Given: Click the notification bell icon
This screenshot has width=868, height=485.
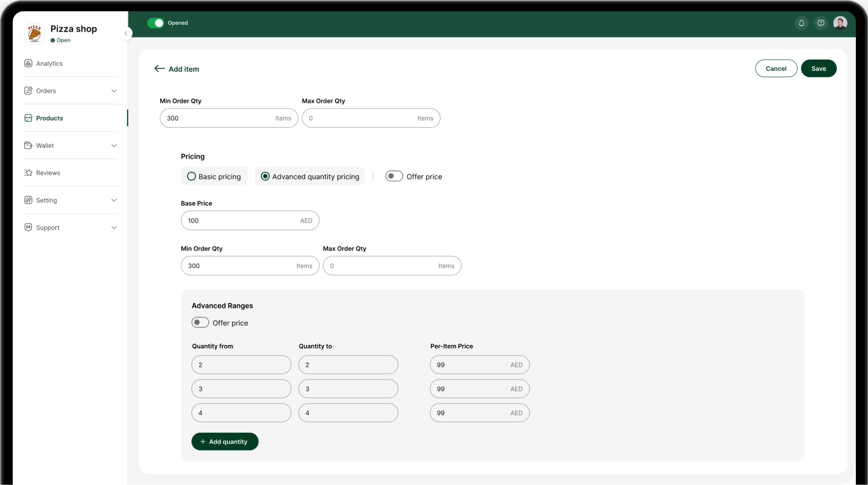Looking at the screenshot, I should pos(801,23).
